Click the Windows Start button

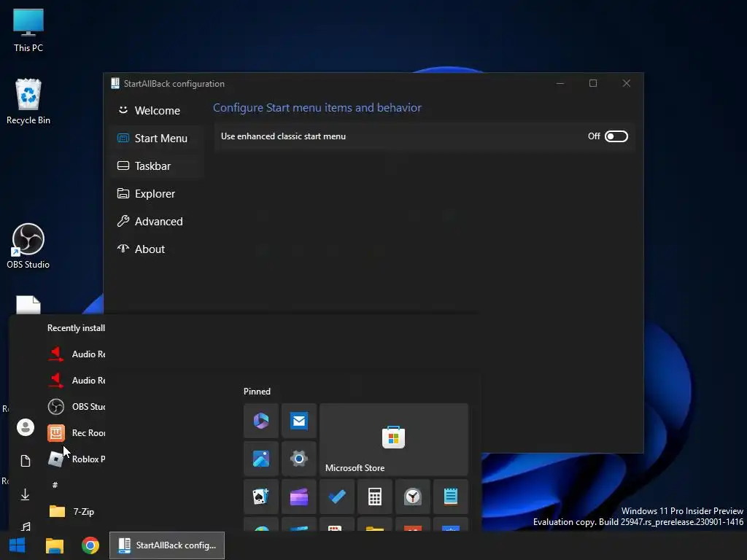(x=18, y=545)
